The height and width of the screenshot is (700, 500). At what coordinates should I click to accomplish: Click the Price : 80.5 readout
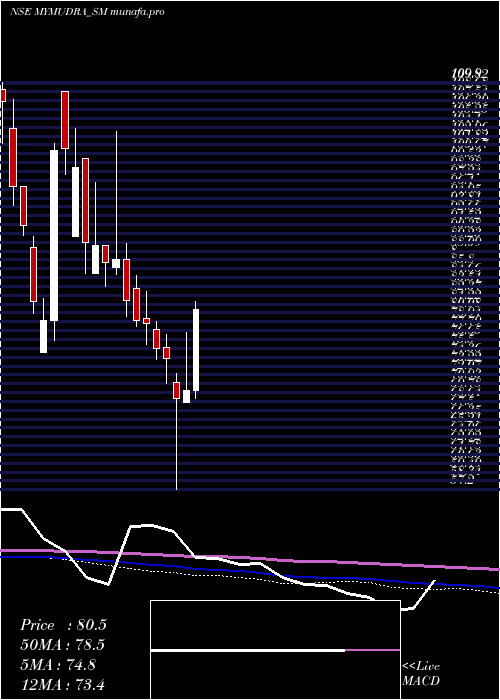pos(63,625)
